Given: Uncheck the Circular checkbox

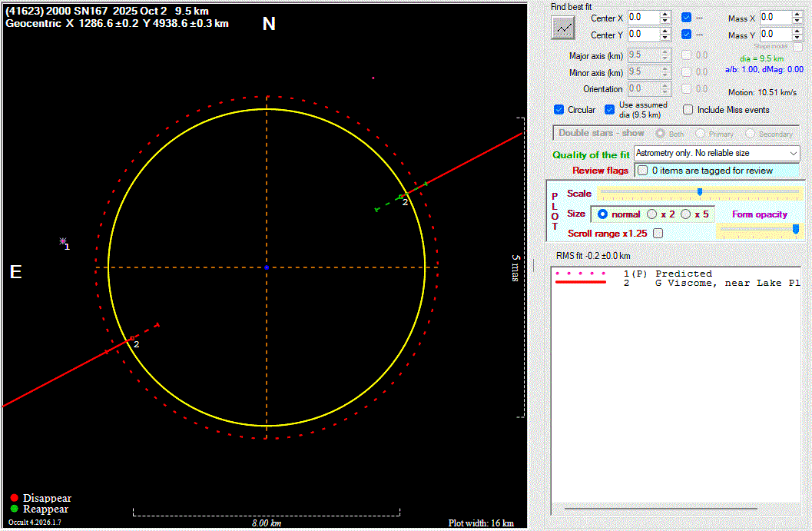Looking at the screenshot, I should point(559,110).
